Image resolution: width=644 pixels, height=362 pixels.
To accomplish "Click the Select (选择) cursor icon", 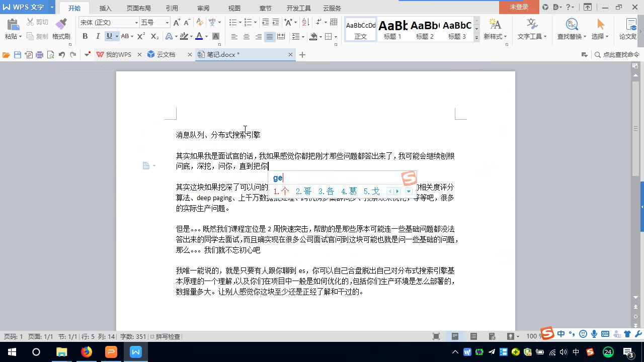I will pyautogui.click(x=600, y=24).
